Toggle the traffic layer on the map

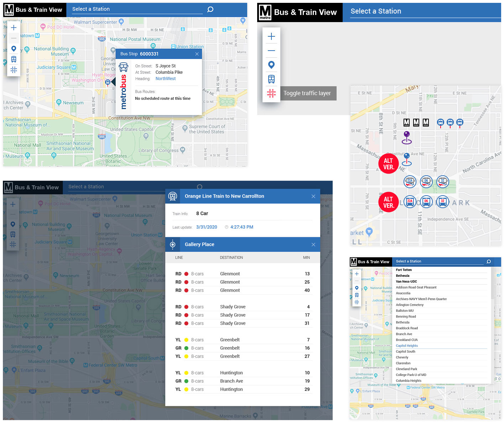coord(271,93)
